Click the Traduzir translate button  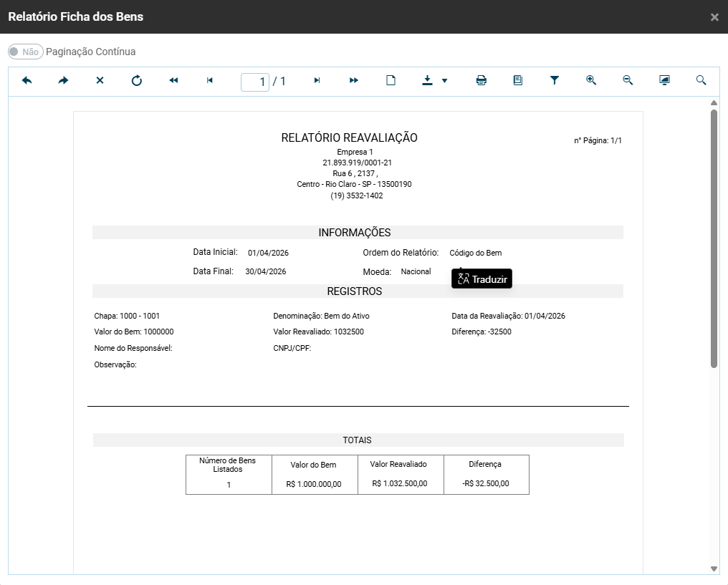[482, 279]
